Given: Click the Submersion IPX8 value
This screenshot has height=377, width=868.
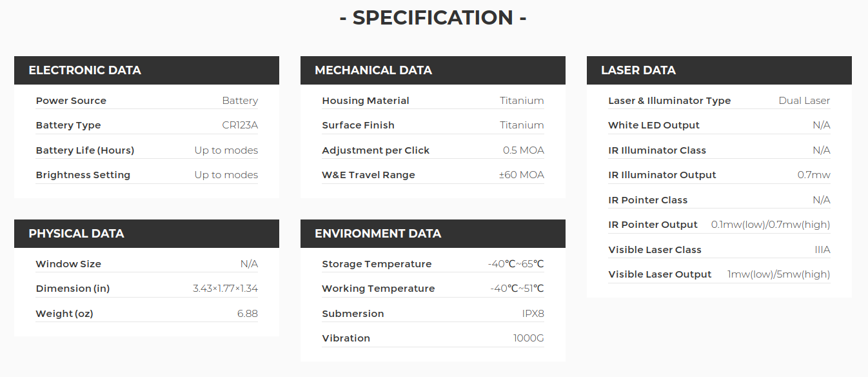Looking at the screenshot, I should [533, 314].
